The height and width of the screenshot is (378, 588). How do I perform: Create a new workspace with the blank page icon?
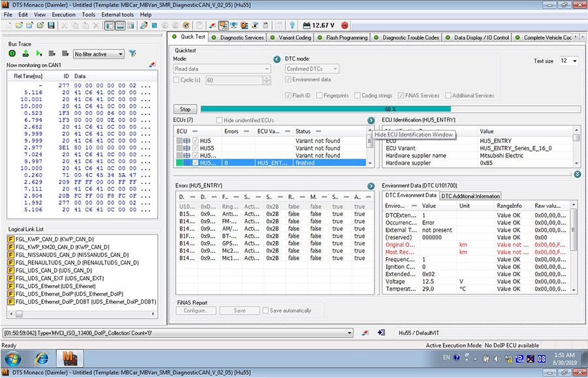pos(8,25)
